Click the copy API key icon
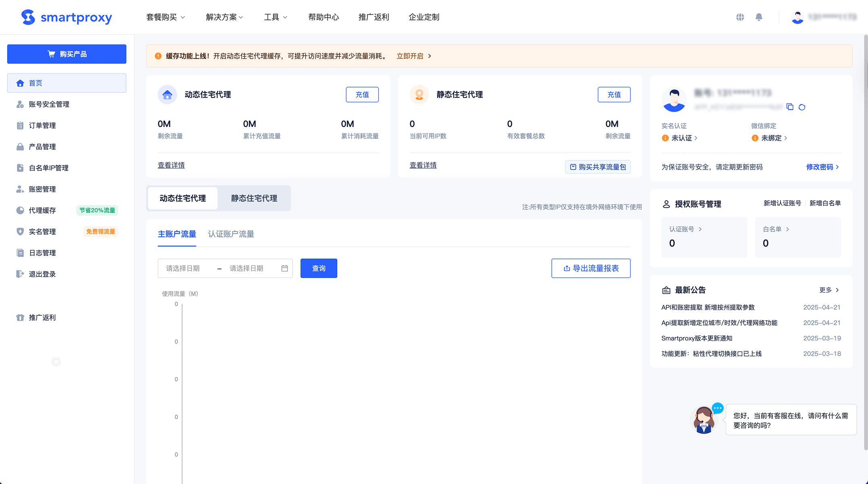 pos(790,107)
